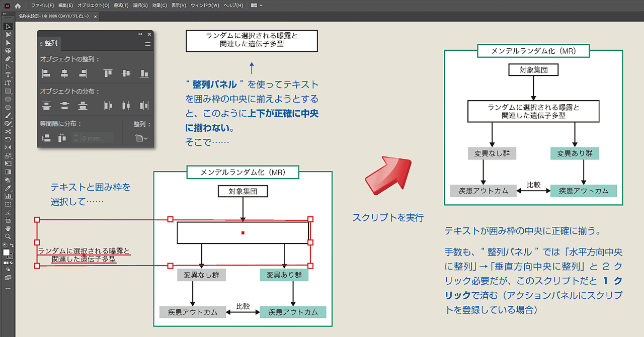Click horizontal center align in the 整列 panel

[64, 73]
